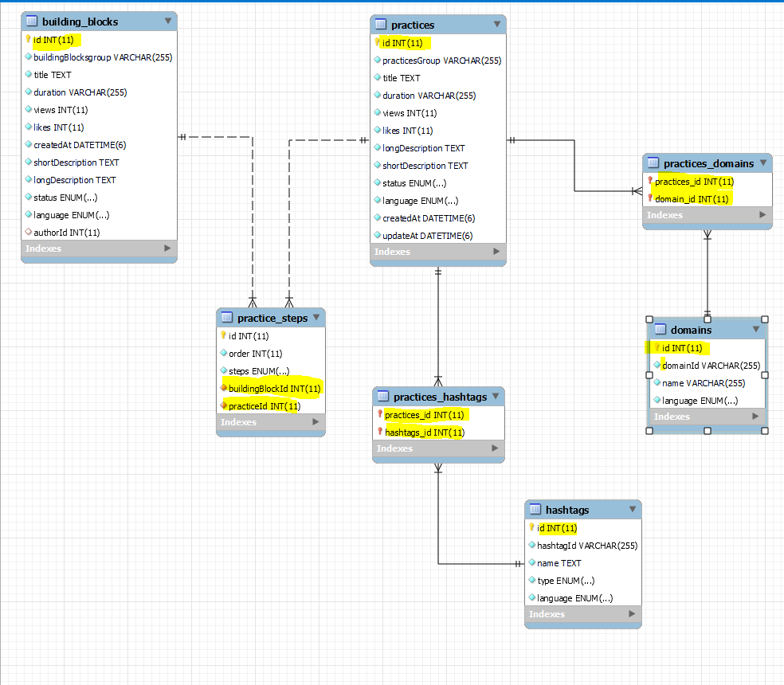
Task: Click the key icon next to domain_id
Action: pyautogui.click(x=650, y=199)
